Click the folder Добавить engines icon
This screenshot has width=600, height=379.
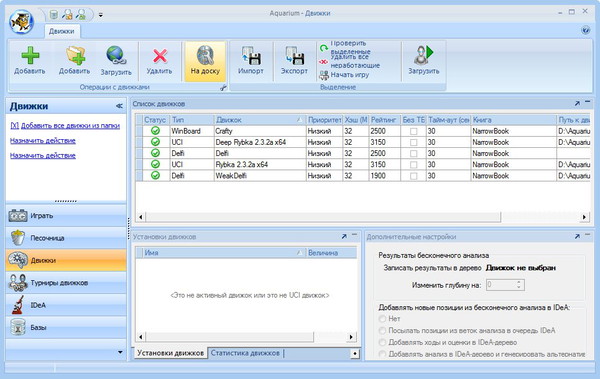(x=75, y=56)
